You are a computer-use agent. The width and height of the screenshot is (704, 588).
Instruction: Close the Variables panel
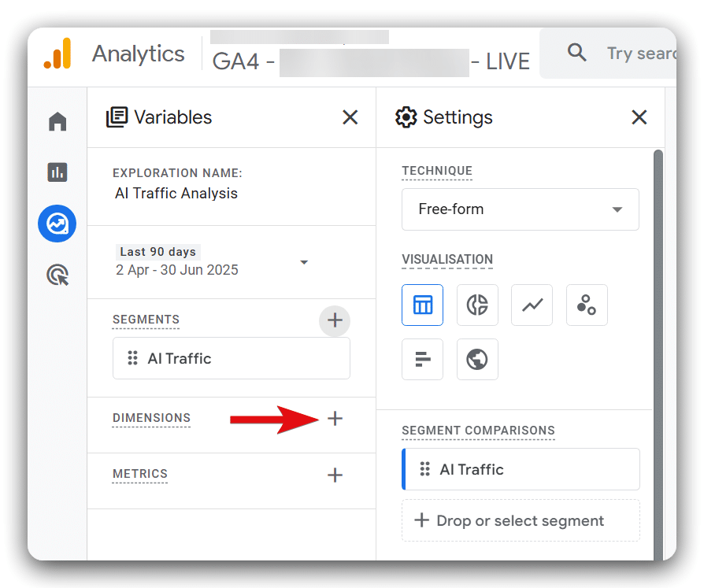click(350, 117)
